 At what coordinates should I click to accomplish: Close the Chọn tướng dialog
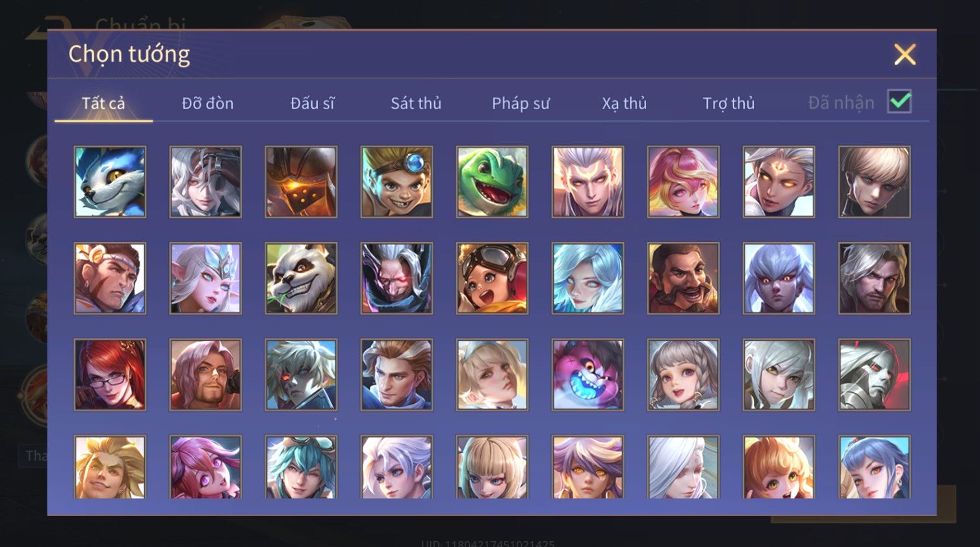pos(905,55)
